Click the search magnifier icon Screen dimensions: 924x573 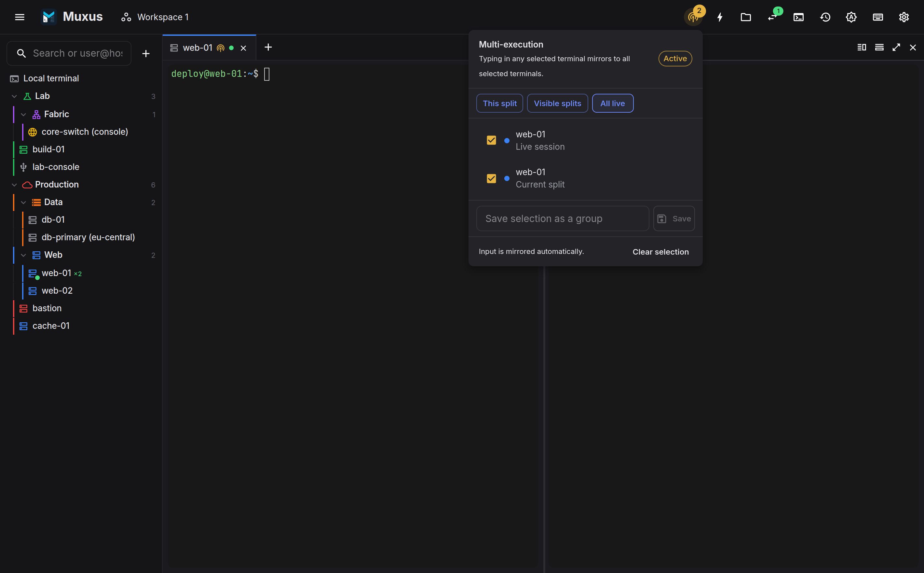tap(21, 53)
